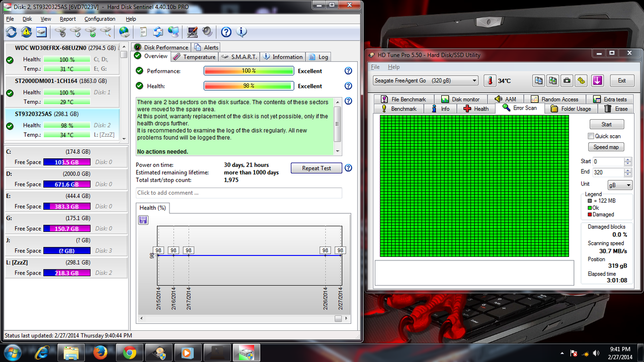
Task: Click the Start button in HD Tune
Action: (606, 124)
